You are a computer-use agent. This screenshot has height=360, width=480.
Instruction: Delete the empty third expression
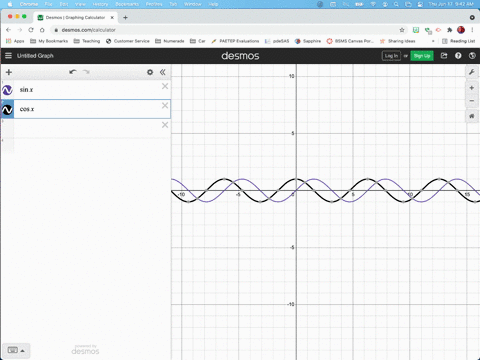coord(165,125)
